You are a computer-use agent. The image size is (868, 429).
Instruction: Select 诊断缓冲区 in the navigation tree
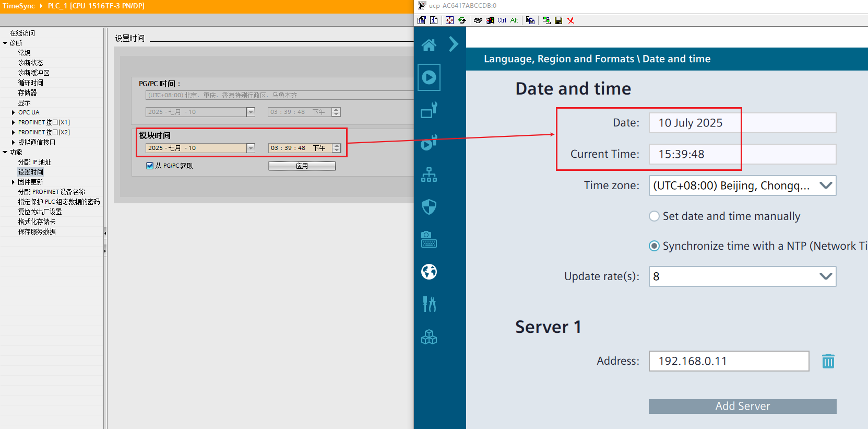pyautogui.click(x=33, y=73)
